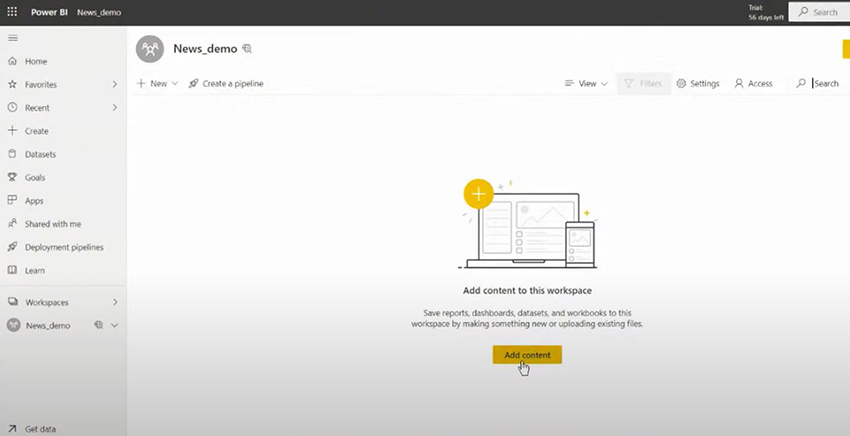Click the Access person icon

click(x=739, y=84)
